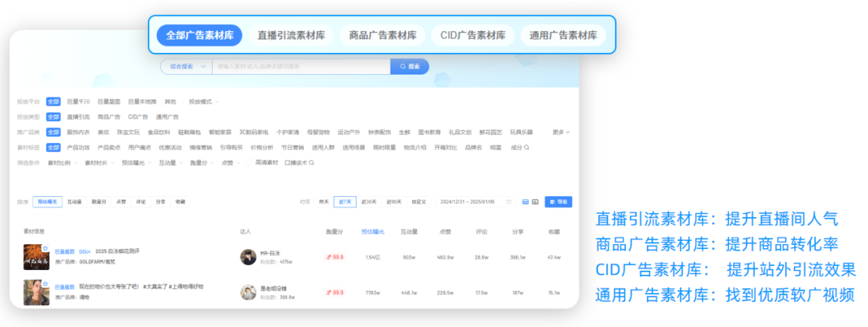Filter 投放类型 by 通用广告
The width and height of the screenshot is (868, 327).
[167, 117]
